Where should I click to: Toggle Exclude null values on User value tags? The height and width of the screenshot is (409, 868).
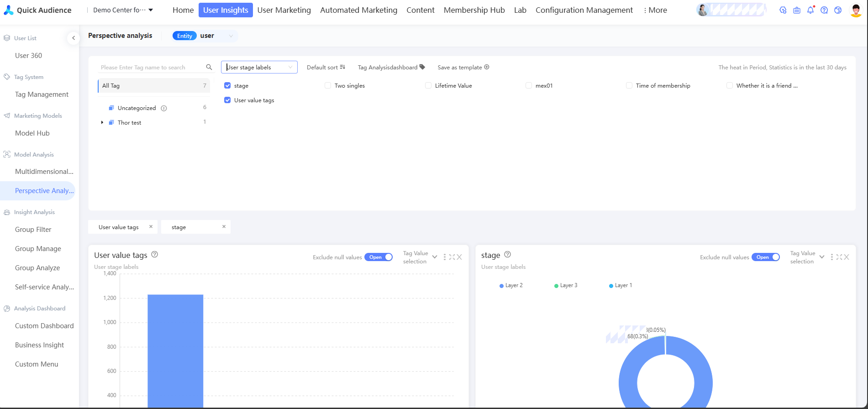coord(379,257)
